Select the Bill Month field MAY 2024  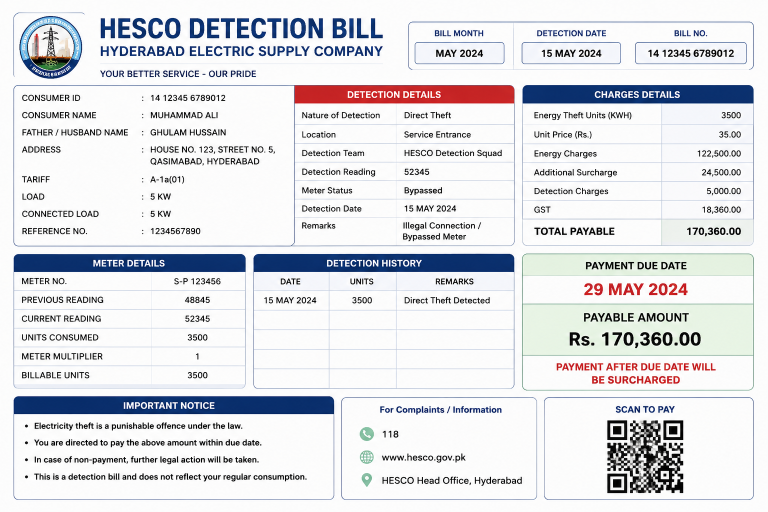(459, 53)
